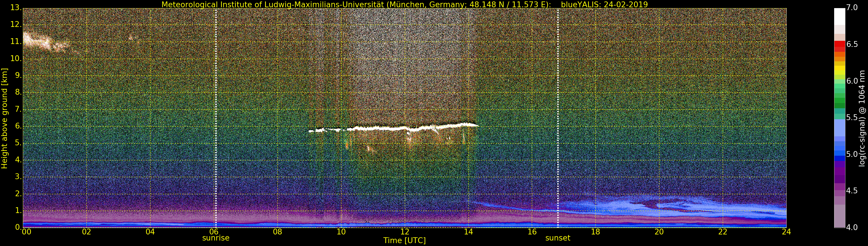Click colorbar tick label '5.0'
868x246 pixels.
[x=852, y=154]
